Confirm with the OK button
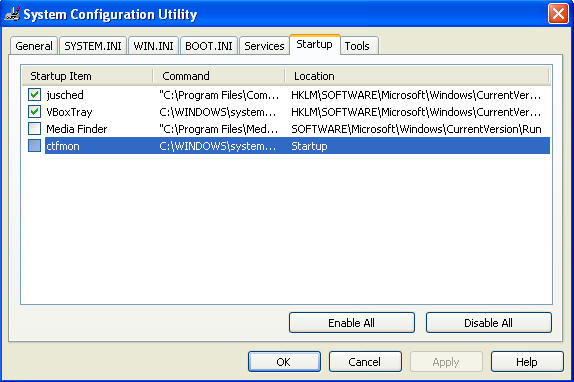574x382 pixels. [284, 362]
